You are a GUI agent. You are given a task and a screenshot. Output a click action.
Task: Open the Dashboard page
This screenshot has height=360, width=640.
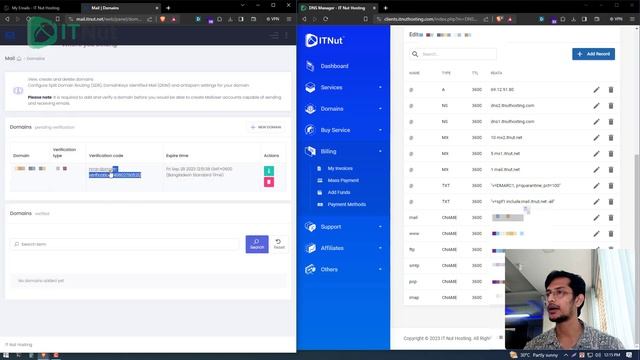click(334, 66)
